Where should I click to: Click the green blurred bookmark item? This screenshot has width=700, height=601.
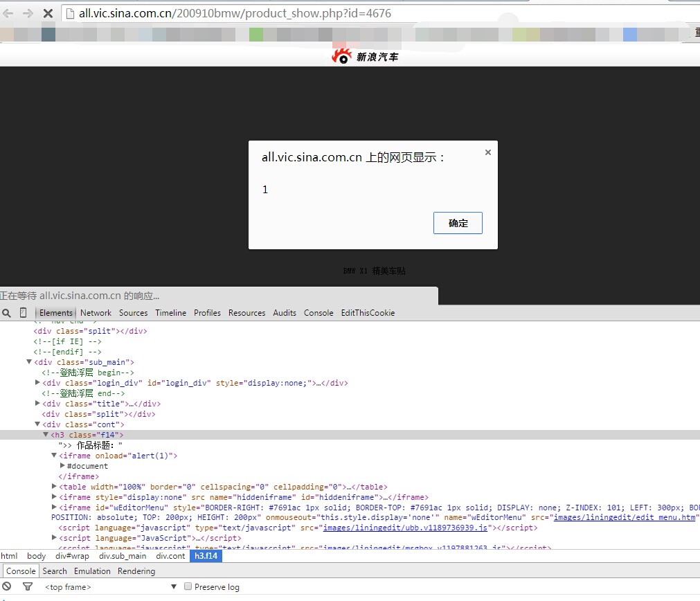coord(255,35)
